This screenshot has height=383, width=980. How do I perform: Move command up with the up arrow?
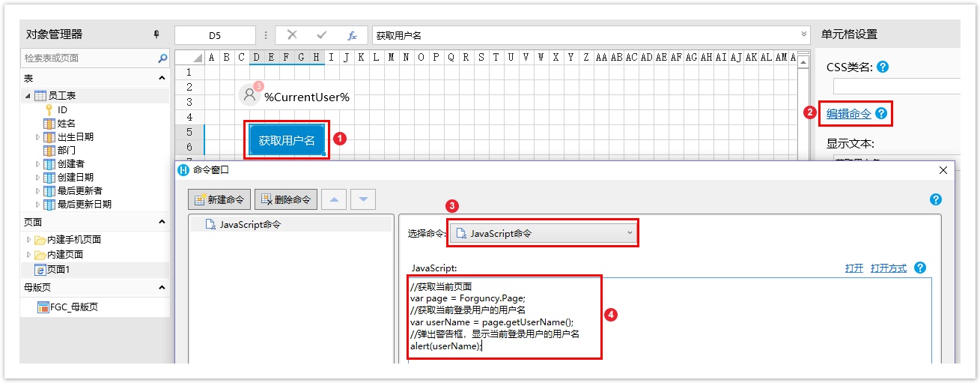335,199
